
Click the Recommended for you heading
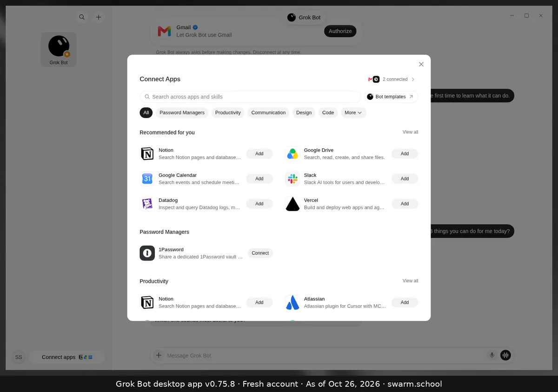coord(167,133)
